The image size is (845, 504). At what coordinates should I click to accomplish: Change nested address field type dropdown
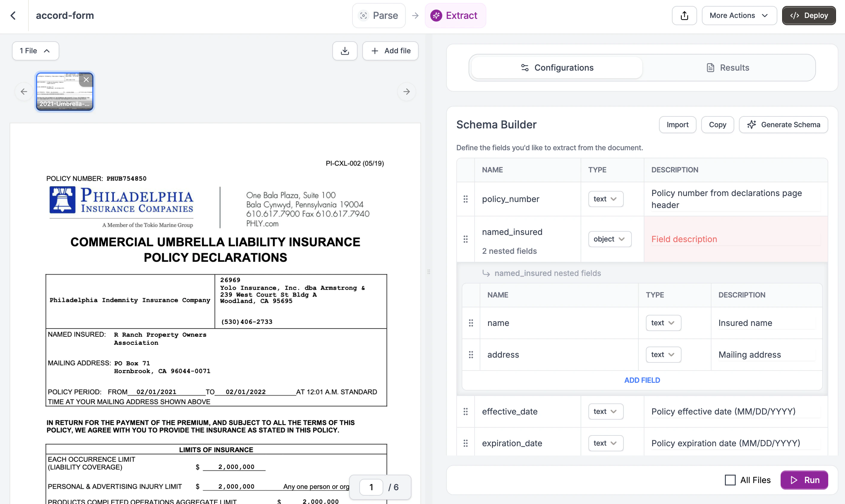[x=663, y=354]
